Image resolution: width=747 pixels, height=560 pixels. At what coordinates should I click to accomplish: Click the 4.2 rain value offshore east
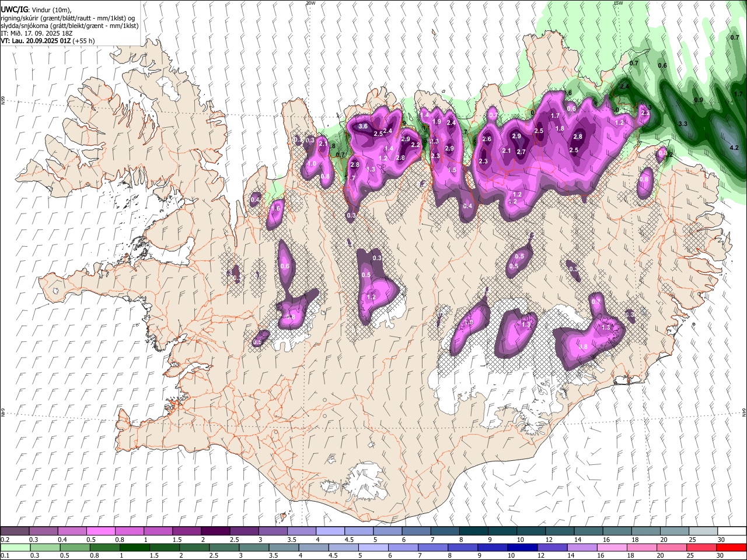click(x=734, y=148)
